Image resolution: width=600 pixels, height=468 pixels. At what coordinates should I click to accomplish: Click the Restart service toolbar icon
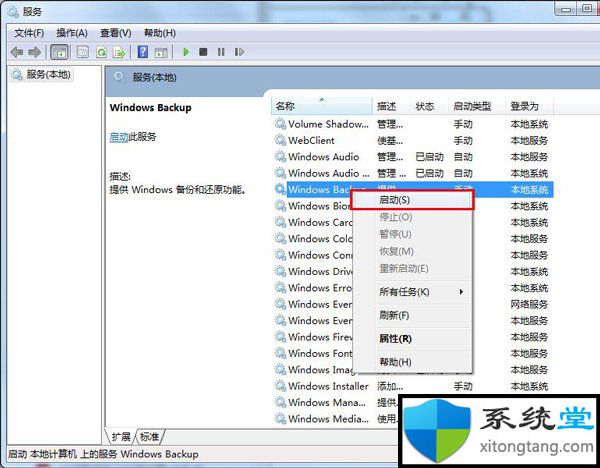click(239, 52)
